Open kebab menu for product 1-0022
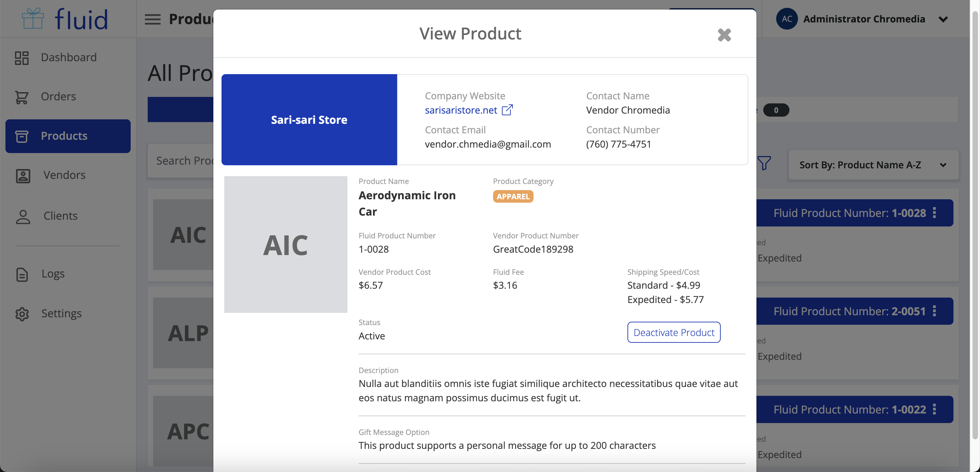 (x=934, y=409)
